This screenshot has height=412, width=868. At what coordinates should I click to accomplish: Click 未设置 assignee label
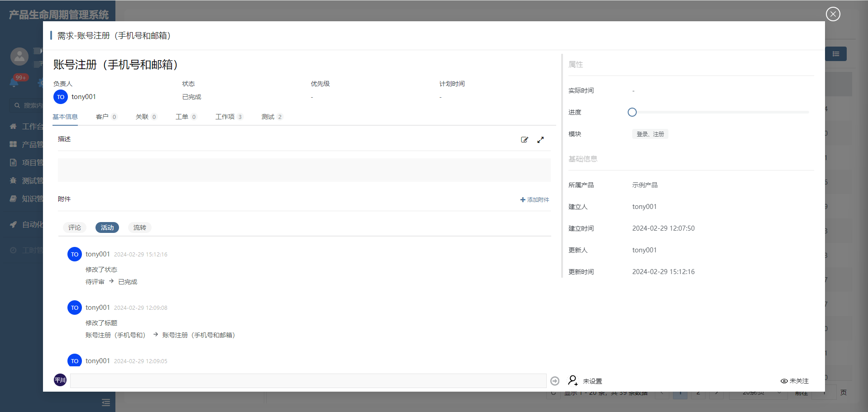click(592, 381)
